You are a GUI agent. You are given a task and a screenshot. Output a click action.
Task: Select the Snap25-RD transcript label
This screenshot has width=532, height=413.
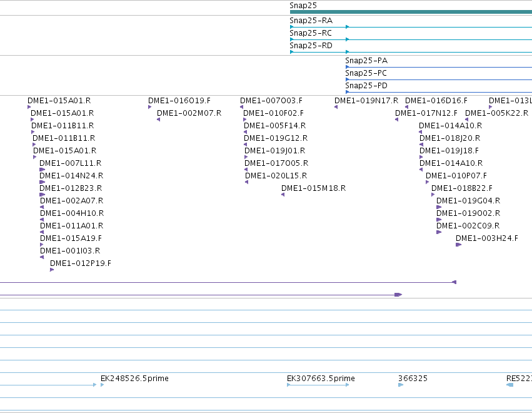[x=311, y=46]
